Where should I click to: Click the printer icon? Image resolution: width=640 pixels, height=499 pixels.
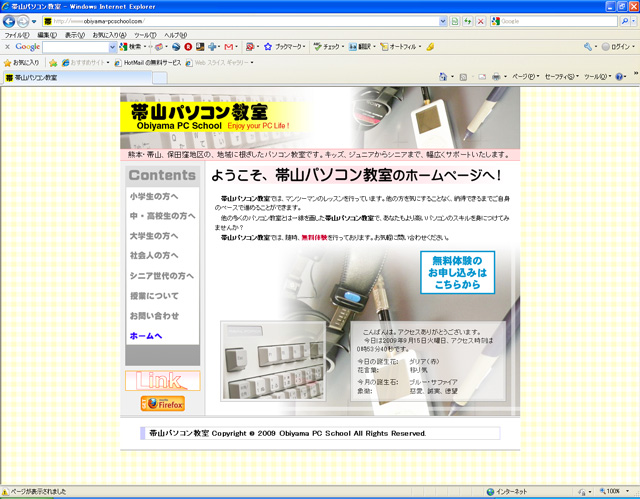496,77
